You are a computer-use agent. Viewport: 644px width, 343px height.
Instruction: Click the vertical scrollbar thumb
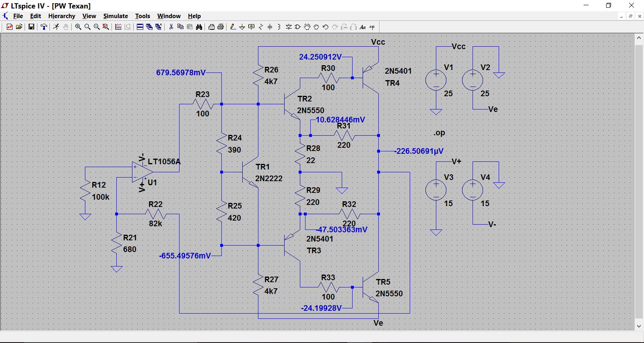point(639,181)
